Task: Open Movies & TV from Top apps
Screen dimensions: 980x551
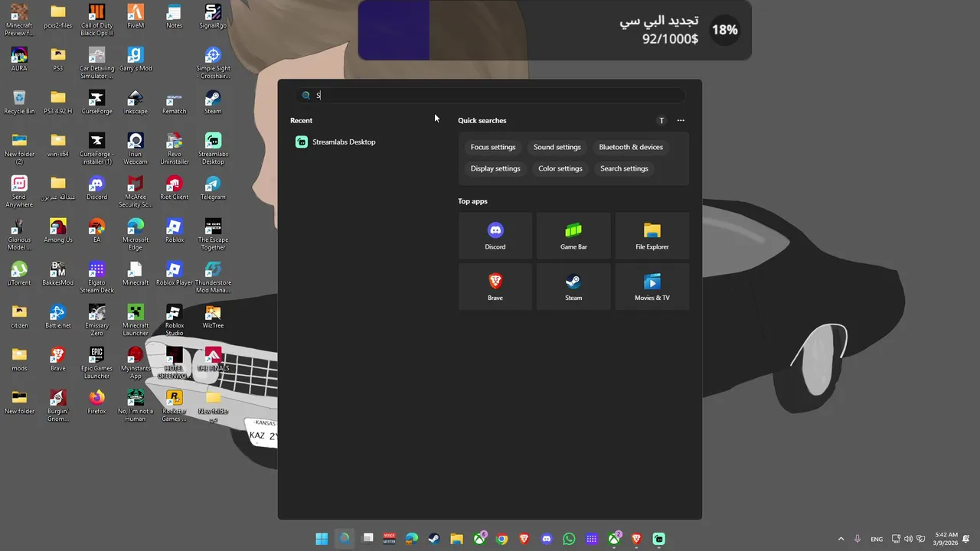Action: (652, 287)
